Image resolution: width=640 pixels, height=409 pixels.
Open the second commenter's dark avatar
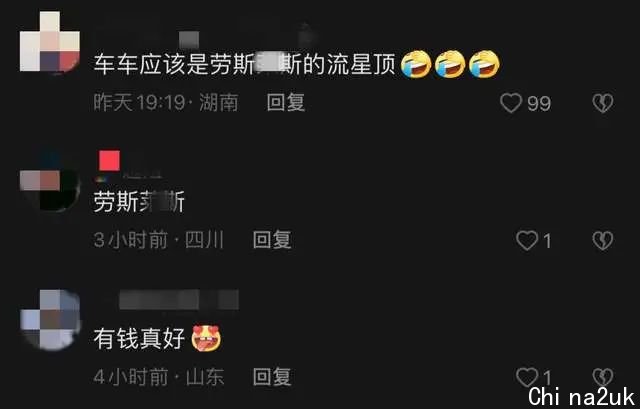50,180
